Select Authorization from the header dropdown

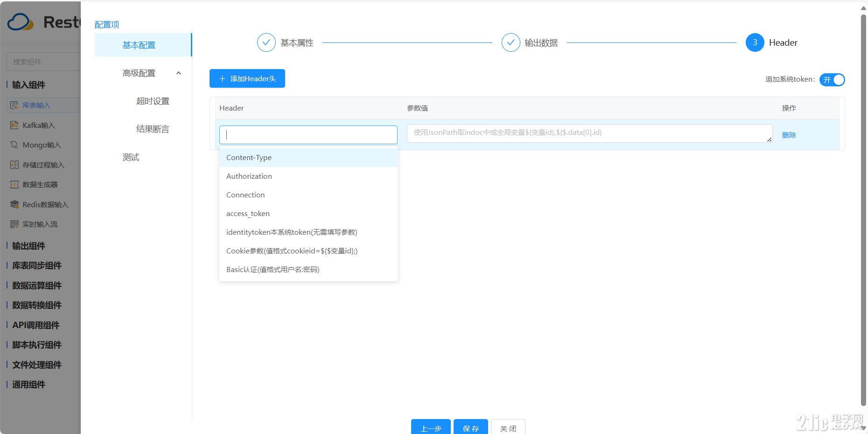click(308, 176)
